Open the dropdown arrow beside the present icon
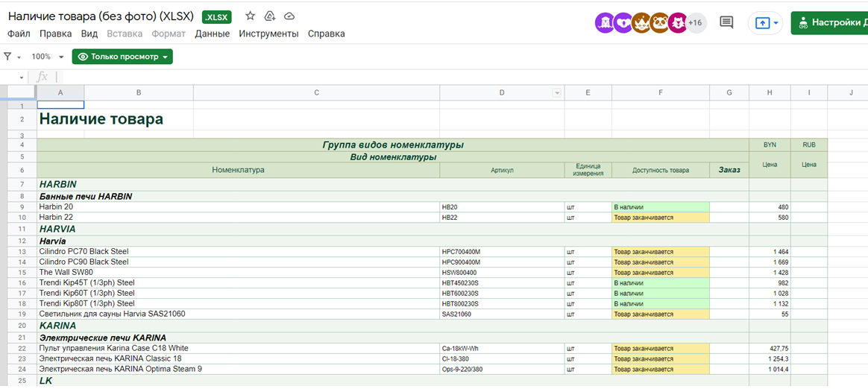 [776, 23]
